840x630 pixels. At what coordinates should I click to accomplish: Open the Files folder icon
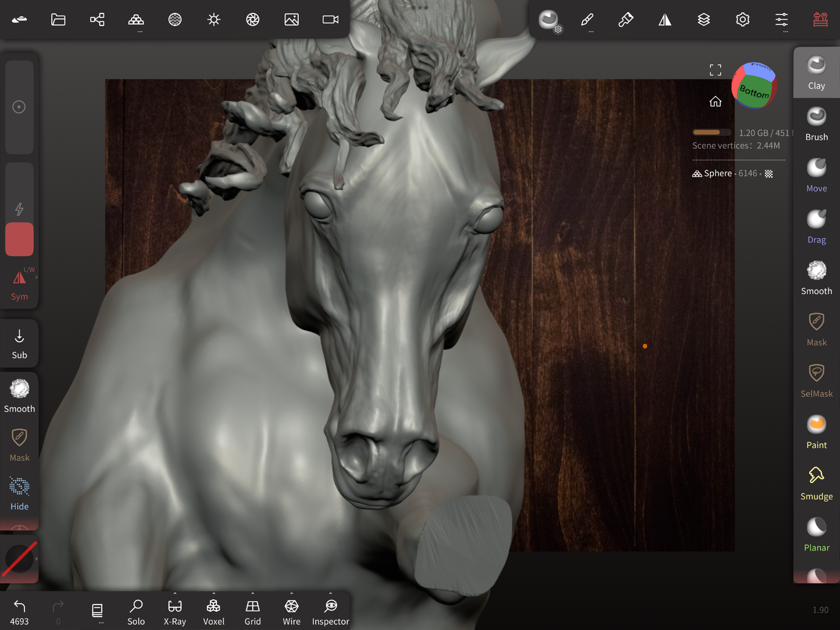(x=58, y=19)
